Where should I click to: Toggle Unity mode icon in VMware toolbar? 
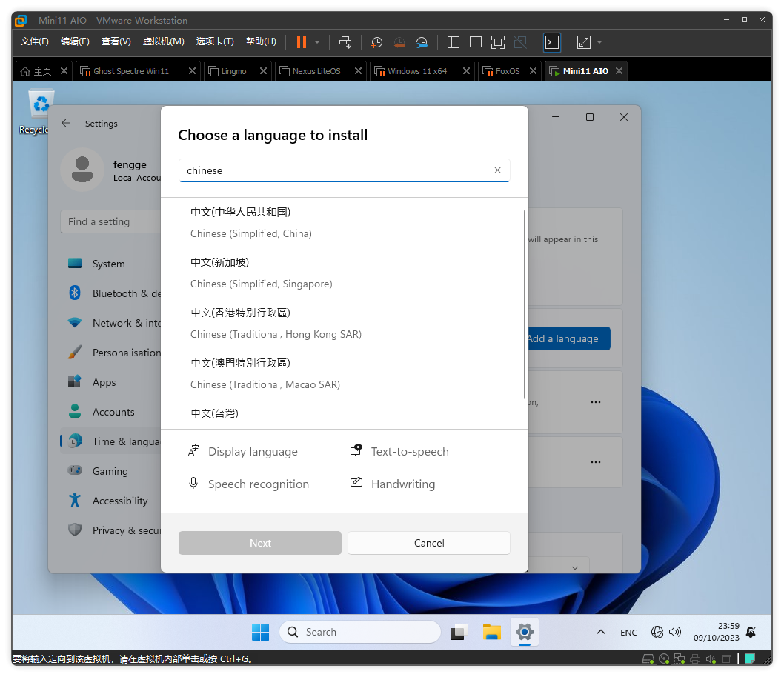click(520, 42)
